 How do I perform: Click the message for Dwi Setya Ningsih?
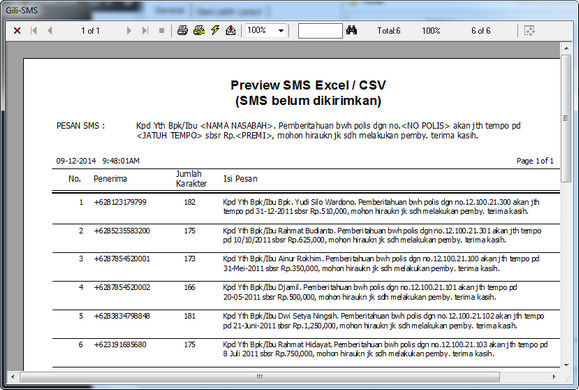coord(383,321)
